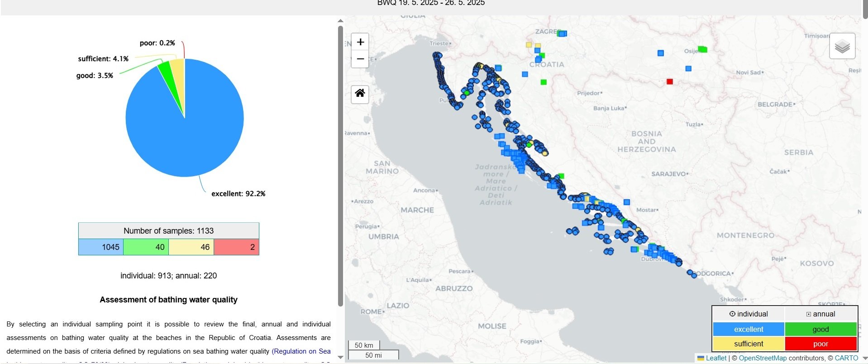Select excellent category in map legend

[749, 329]
